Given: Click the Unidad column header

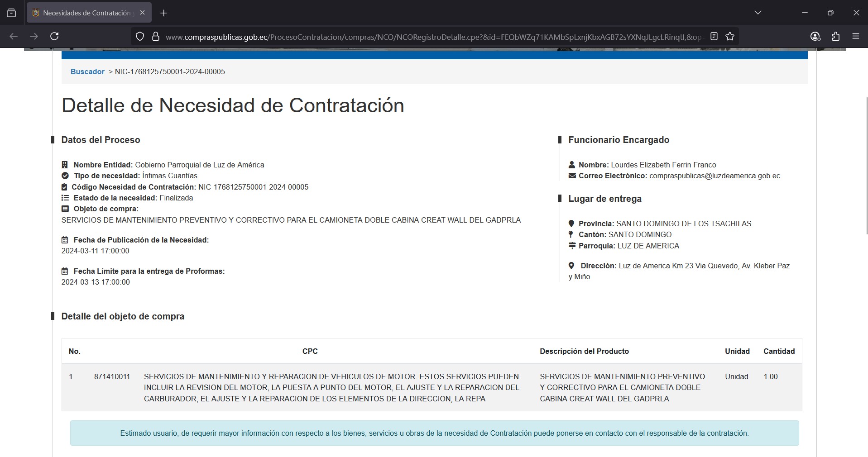Looking at the screenshot, I should 737,351.
